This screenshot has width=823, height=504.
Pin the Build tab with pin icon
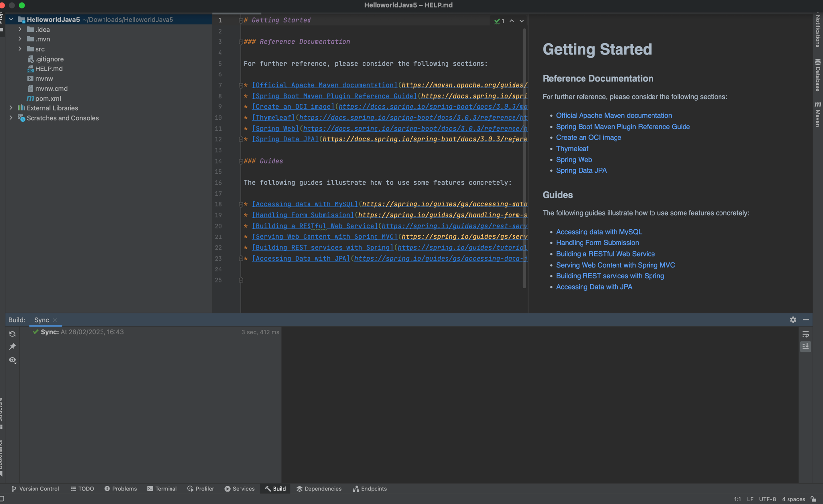click(12, 347)
